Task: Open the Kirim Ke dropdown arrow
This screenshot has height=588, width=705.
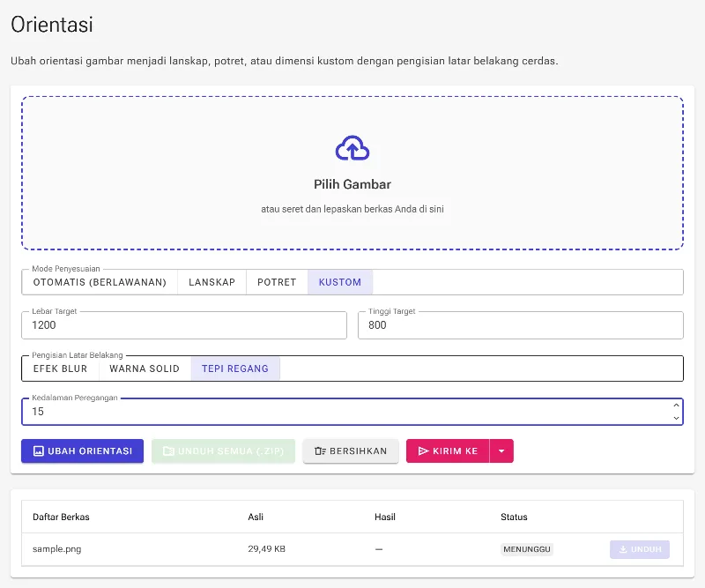Action: click(x=501, y=450)
